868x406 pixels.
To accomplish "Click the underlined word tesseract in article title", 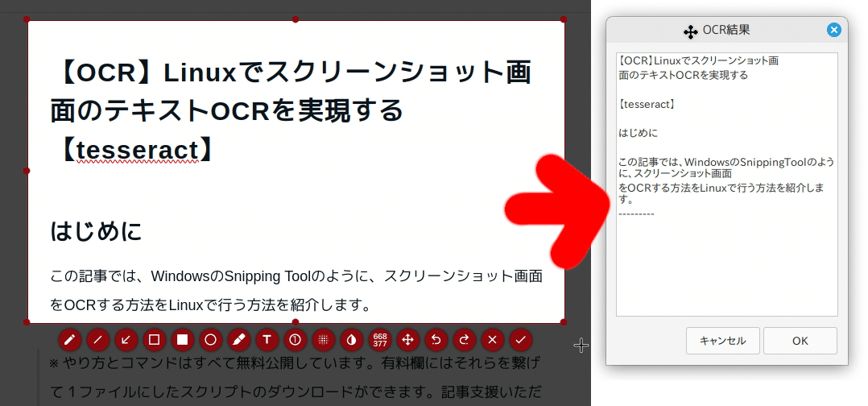I will pos(137,150).
